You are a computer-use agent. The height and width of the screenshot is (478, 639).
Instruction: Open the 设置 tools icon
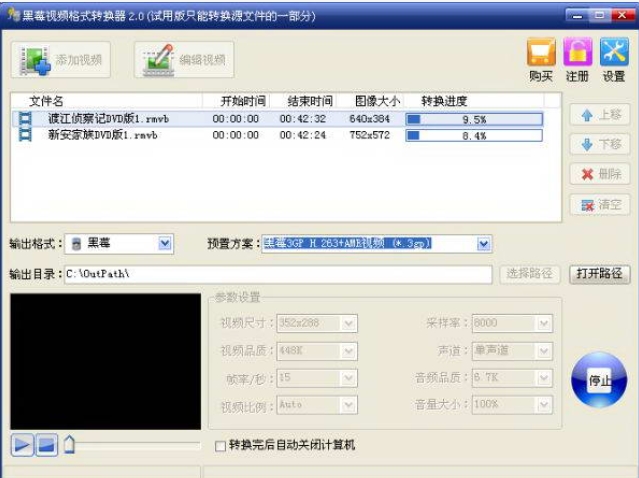click(x=614, y=52)
